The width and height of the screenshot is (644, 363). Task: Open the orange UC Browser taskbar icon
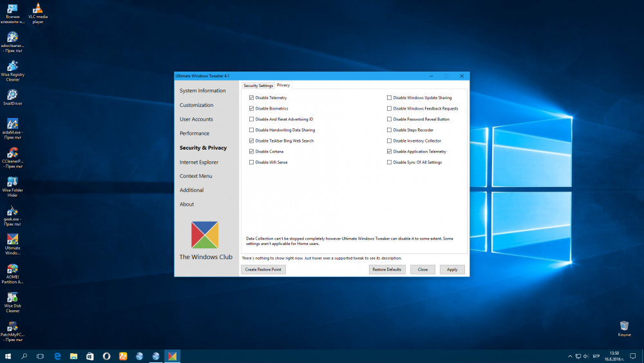tap(123, 356)
